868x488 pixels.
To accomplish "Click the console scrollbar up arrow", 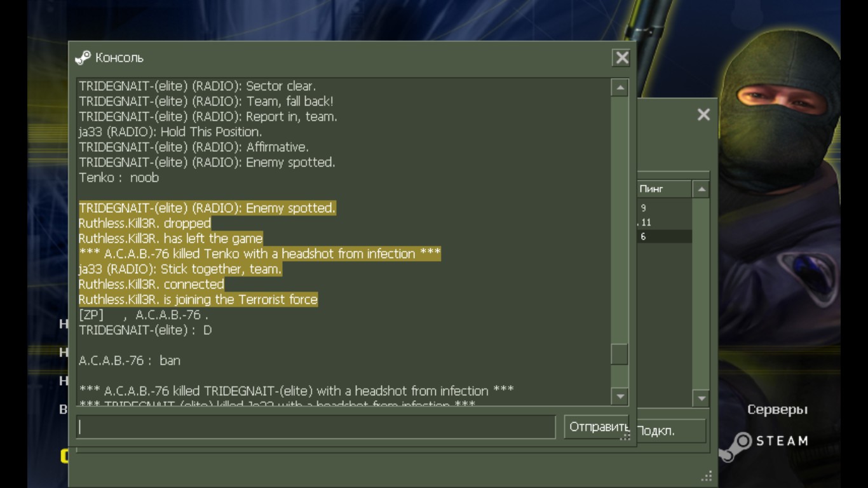I will 620,88.
